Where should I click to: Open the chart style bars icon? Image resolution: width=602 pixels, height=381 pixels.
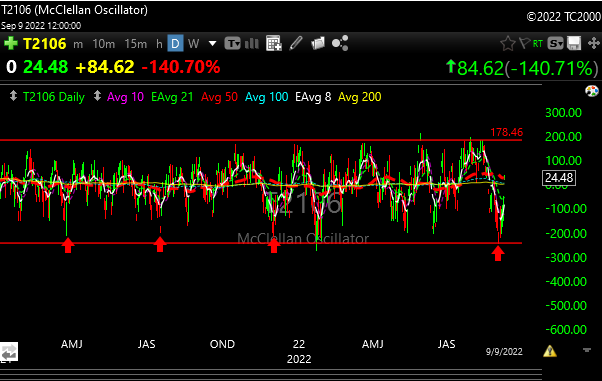pyautogui.click(x=252, y=43)
